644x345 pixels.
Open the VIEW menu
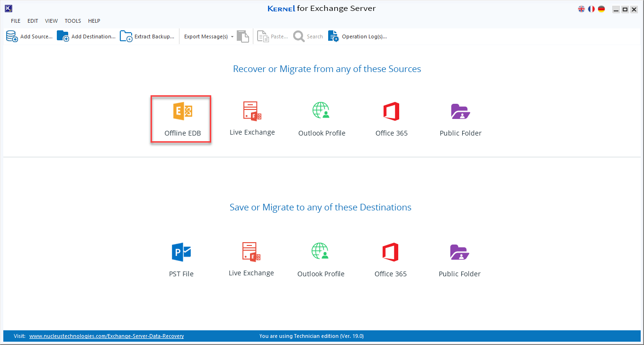click(x=51, y=21)
